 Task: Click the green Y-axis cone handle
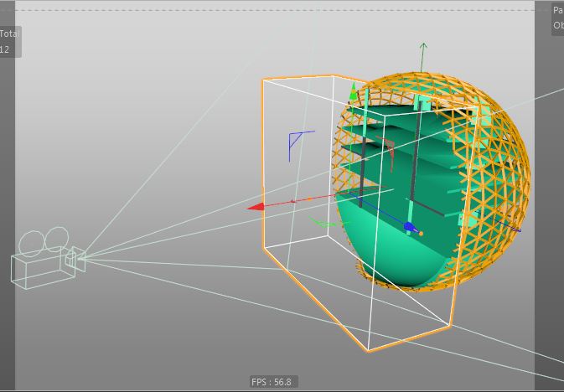coord(353,91)
